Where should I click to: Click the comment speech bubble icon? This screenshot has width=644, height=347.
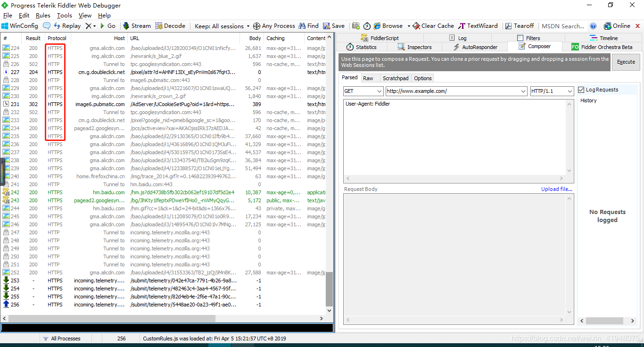point(47,26)
